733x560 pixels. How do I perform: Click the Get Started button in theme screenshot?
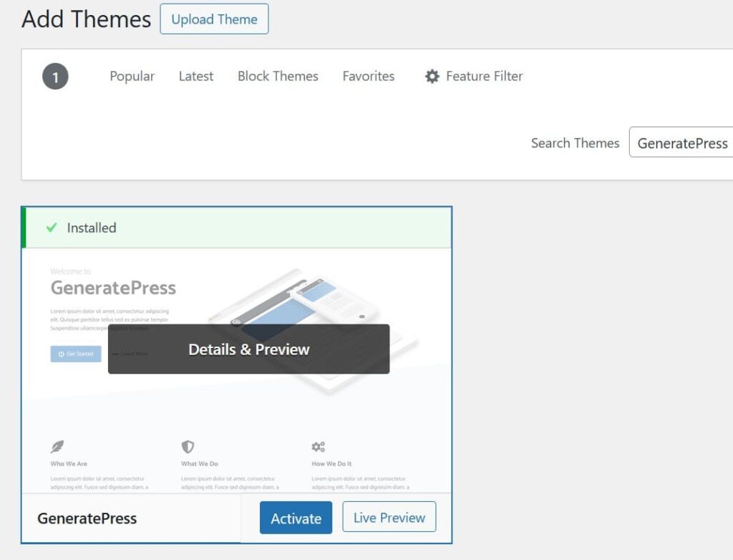(x=75, y=354)
